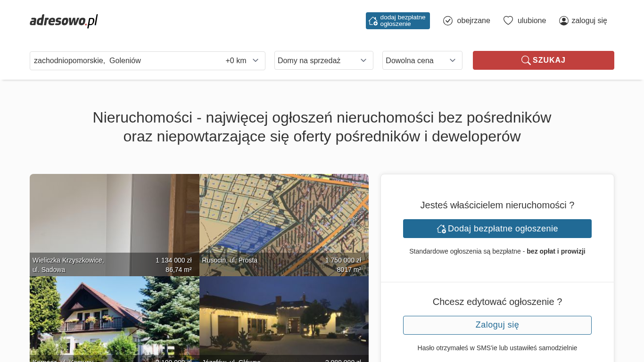Image resolution: width=644 pixels, height=362 pixels.
Task: Open the obejrzane viewed listings link
Action: pos(473,21)
